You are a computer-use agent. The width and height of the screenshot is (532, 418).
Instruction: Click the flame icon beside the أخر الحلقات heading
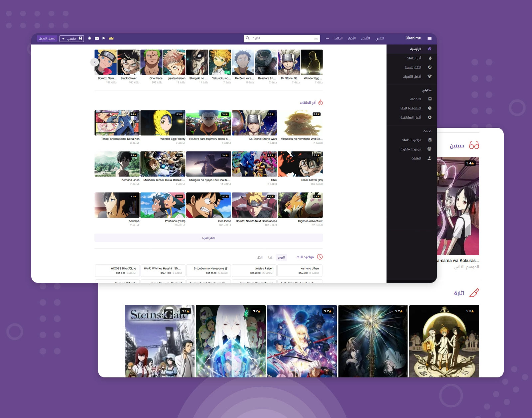tap(321, 102)
